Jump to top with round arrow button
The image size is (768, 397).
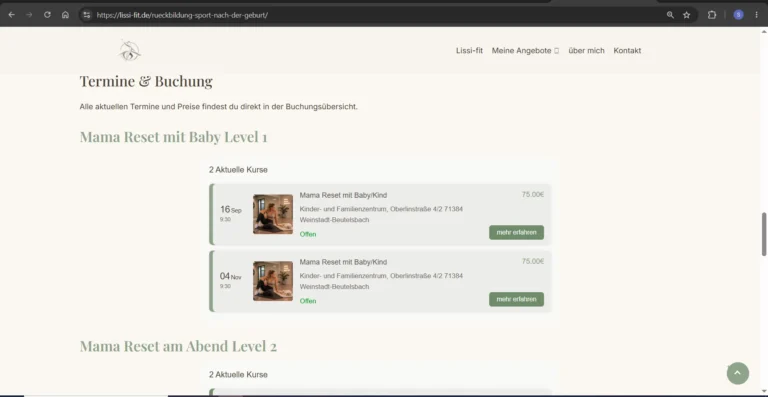tap(738, 374)
